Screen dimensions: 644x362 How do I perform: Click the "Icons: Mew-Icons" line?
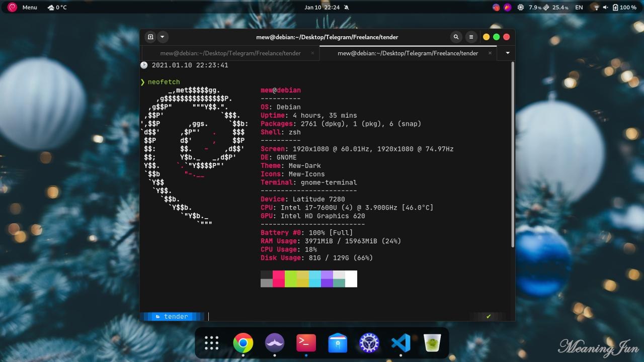293,174
